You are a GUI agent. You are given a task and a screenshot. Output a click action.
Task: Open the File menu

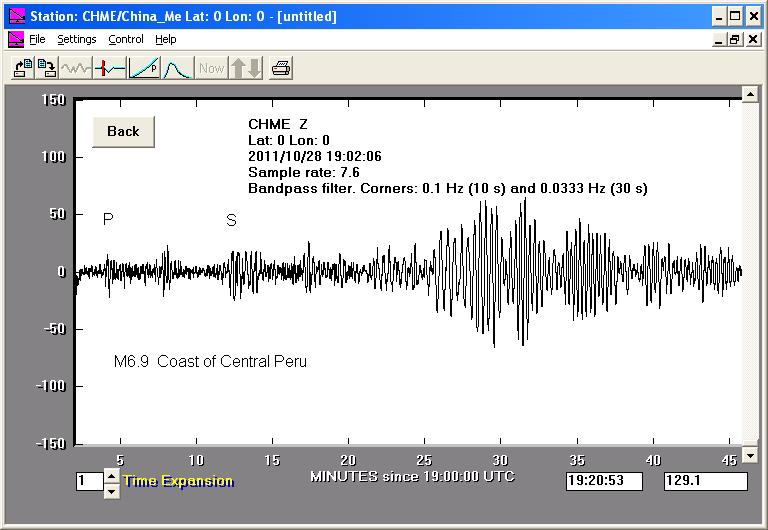(x=37, y=40)
